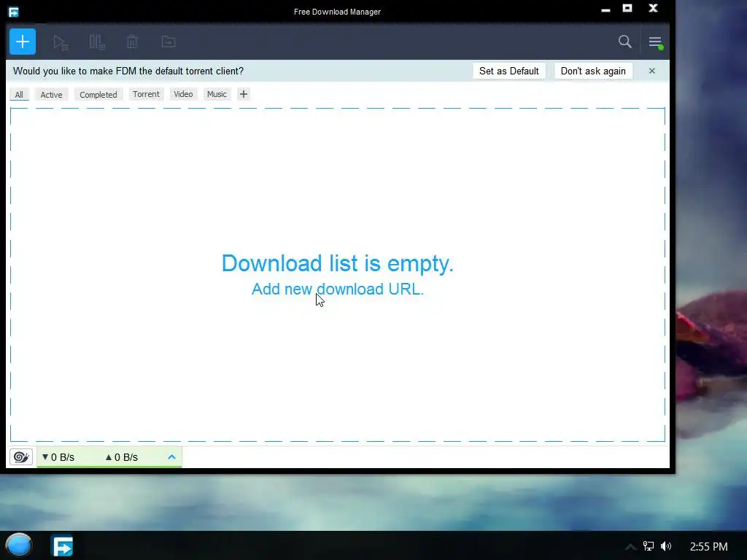Image resolution: width=747 pixels, height=560 pixels.
Task: Select the All filter tab
Action: [x=19, y=94]
